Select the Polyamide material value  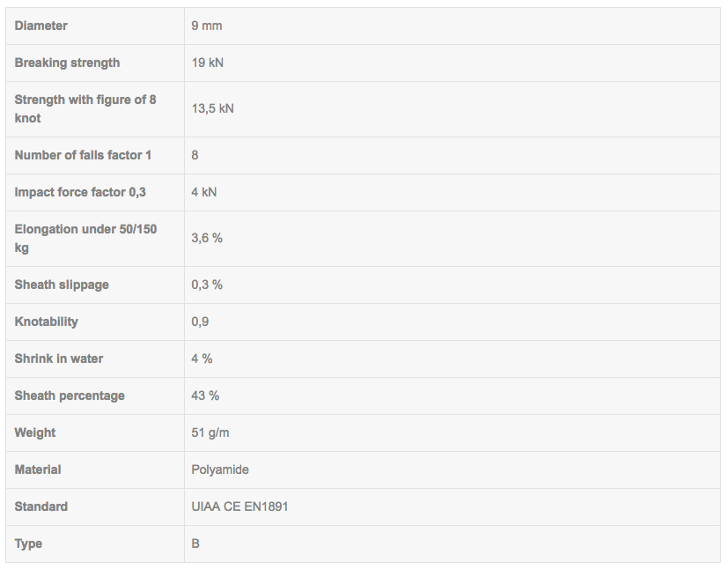(x=220, y=469)
